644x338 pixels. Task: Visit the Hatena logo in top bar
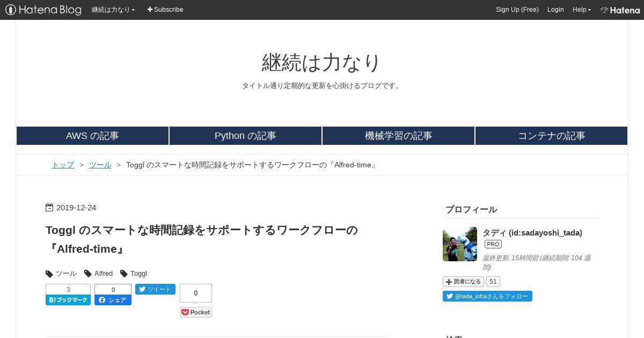click(620, 10)
